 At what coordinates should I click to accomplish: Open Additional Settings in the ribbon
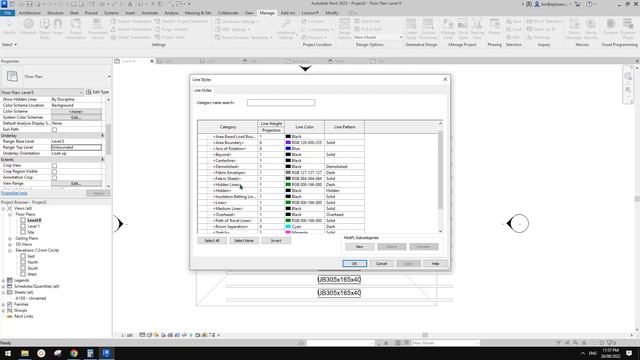(x=286, y=29)
